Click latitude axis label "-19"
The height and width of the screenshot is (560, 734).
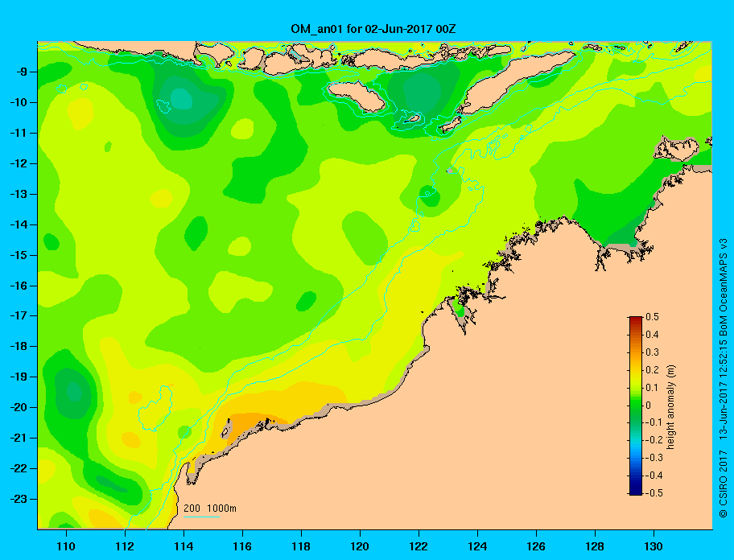pyautogui.click(x=18, y=377)
